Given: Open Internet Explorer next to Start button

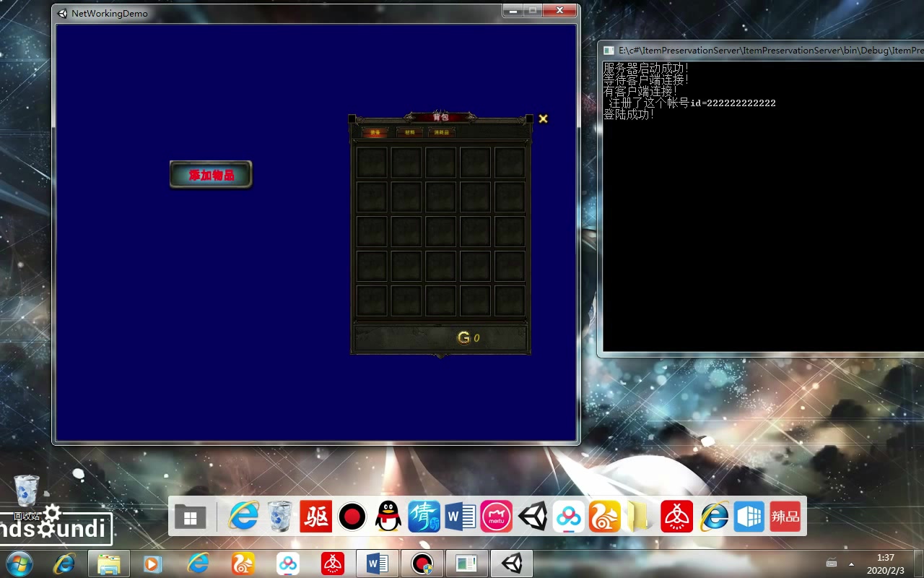Looking at the screenshot, I should pos(64,564).
